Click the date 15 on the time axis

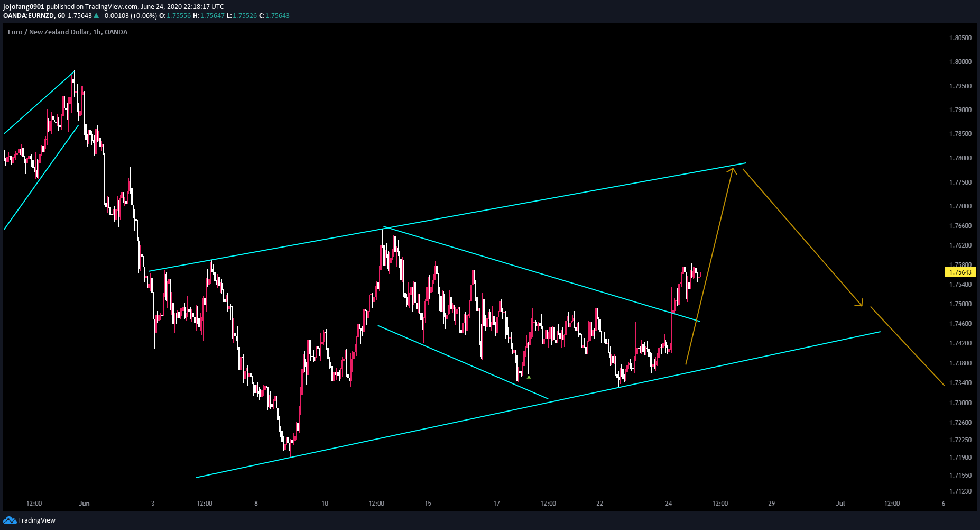coord(428,504)
